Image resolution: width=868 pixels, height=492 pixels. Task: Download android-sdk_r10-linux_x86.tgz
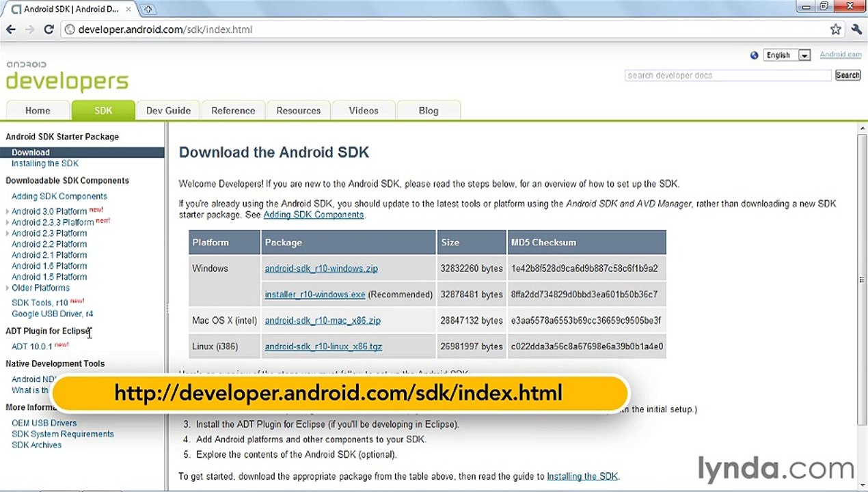click(x=323, y=346)
